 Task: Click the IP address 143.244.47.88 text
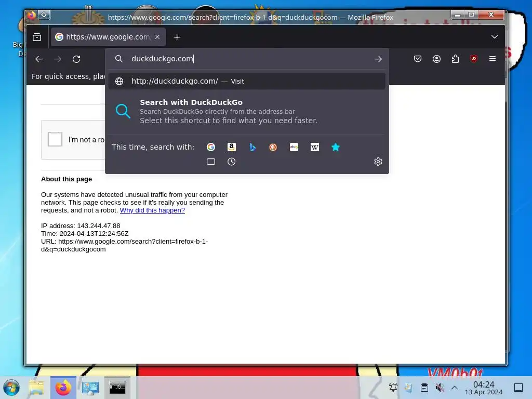click(81, 225)
